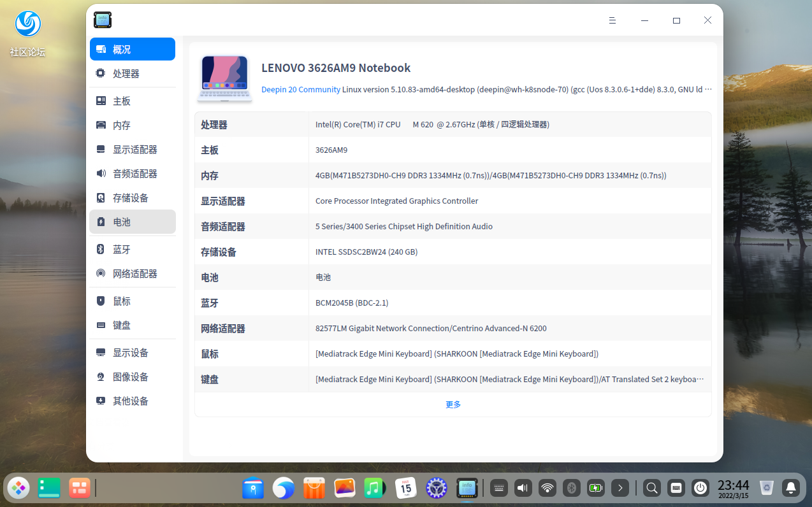The height and width of the screenshot is (507, 812).
Task: Click the trash icon in the system tray
Action: point(767,488)
